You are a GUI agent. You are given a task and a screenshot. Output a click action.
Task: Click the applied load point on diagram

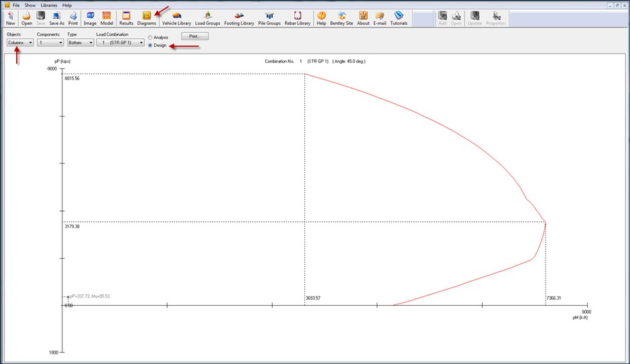click(x=67, y=296)
